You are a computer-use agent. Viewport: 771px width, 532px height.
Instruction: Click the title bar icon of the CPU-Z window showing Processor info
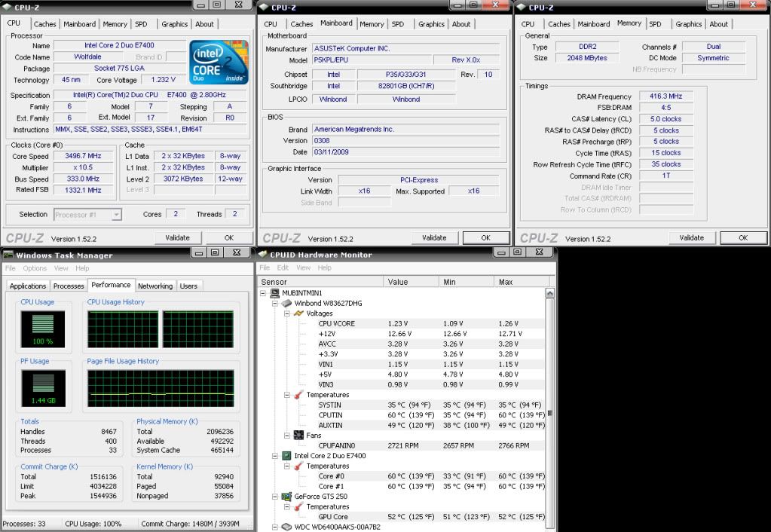pos(7,7)
